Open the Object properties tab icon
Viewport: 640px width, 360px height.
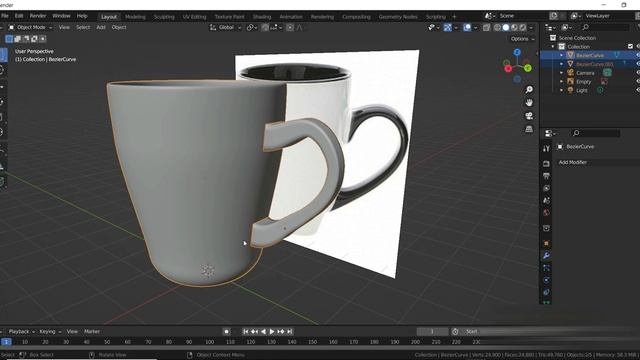pos(547,243)
